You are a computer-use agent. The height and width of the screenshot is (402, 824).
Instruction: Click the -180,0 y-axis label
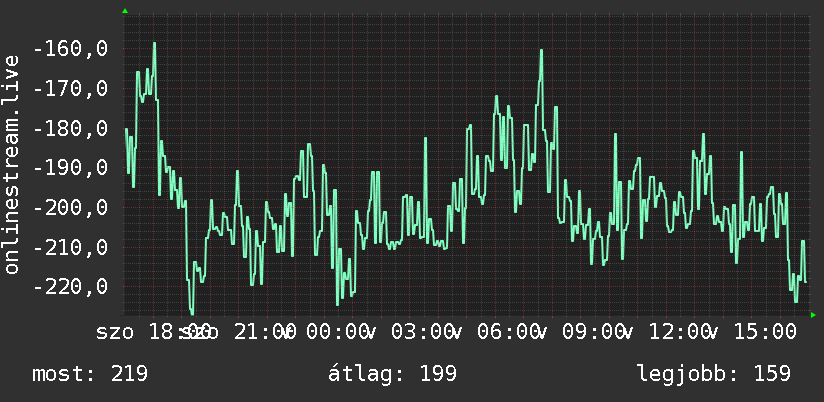point(70,128)
